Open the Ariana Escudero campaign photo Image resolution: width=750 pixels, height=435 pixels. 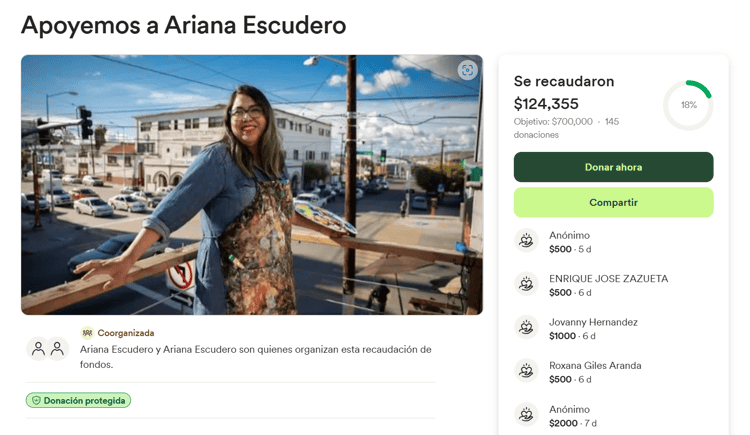252,185
